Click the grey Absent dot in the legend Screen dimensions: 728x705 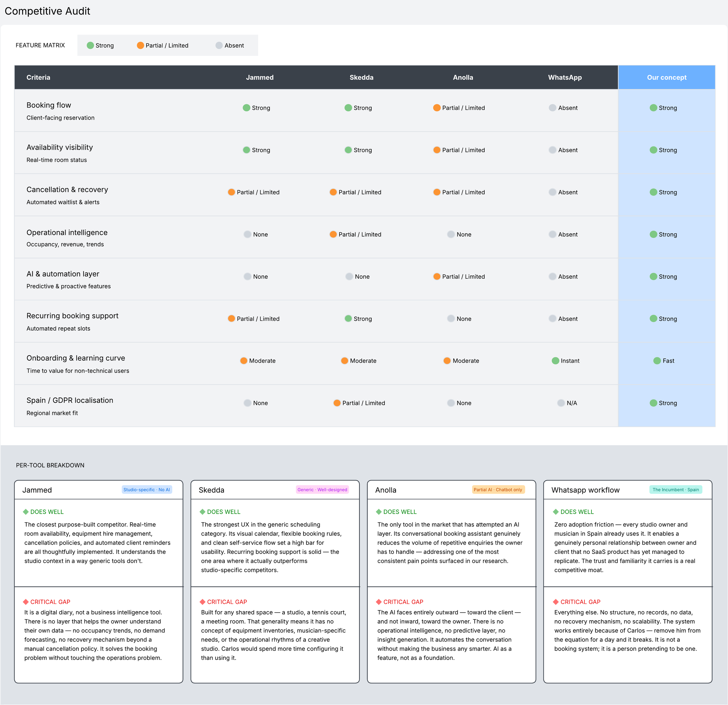pyautogui.click(x=219, y=45)
